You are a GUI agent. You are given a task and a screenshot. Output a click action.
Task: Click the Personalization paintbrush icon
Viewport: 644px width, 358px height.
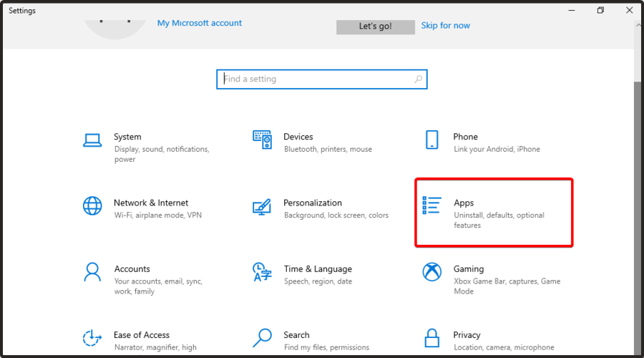coord(262,207)
